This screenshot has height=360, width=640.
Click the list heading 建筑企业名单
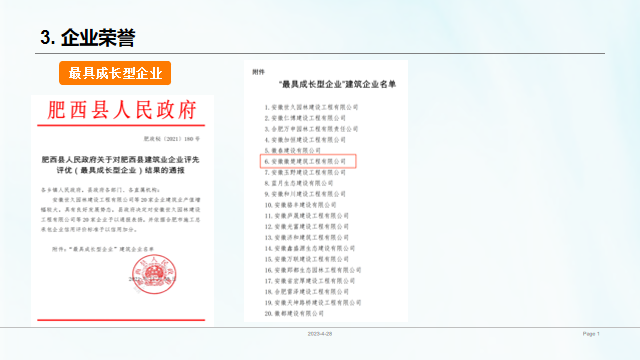click(x=337, y=84)
